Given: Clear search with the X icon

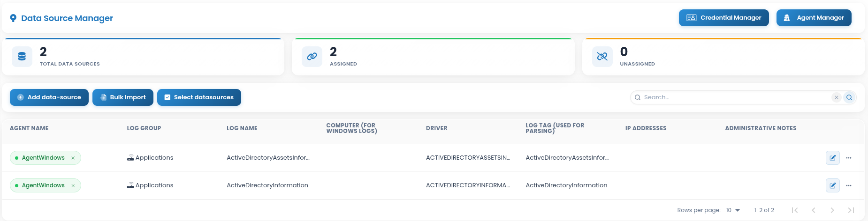Looking at the screenshot, I should pyautogui.click(x=836, y=97).
